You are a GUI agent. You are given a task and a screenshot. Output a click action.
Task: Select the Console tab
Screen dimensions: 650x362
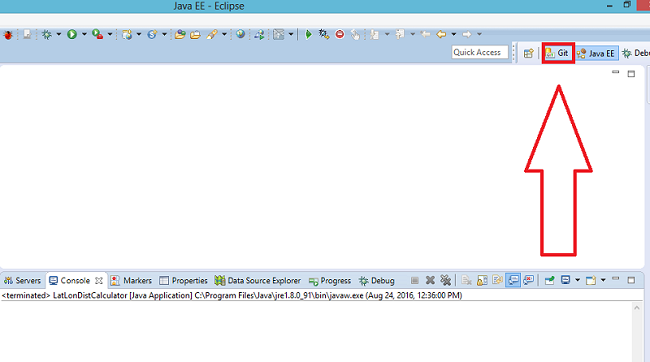coord(70,280)
